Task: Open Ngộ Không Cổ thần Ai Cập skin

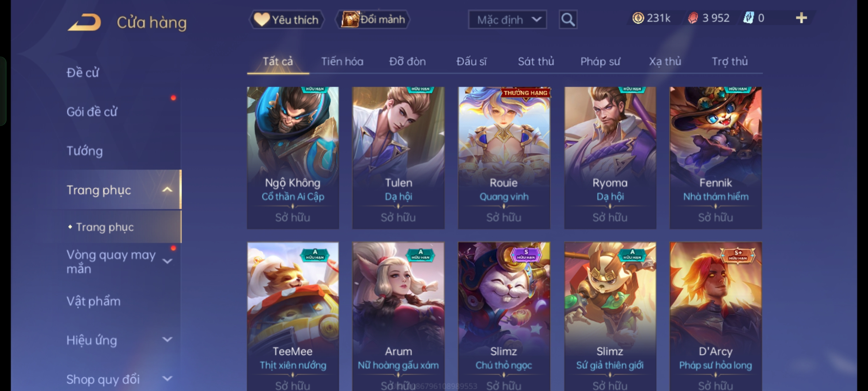Action: (293, 158)
